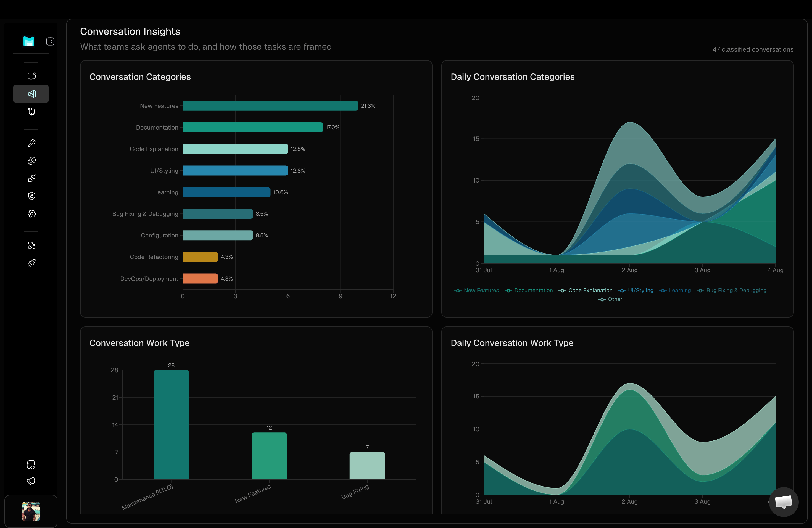Image resolution: width=812 pixels, height=528 pixels.
Task: Click the Maintenance (KTLO) bar of 28
Action: coord(171,425)
